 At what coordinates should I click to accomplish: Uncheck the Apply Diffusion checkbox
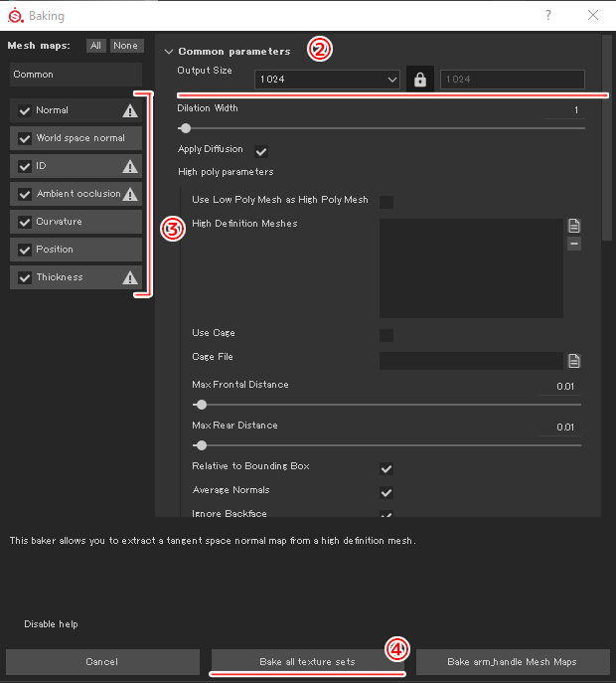[x=261, y=152]
